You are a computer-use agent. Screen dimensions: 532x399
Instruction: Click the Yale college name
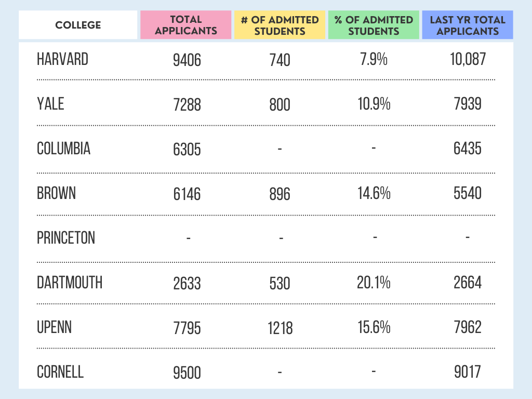point(50,104)
